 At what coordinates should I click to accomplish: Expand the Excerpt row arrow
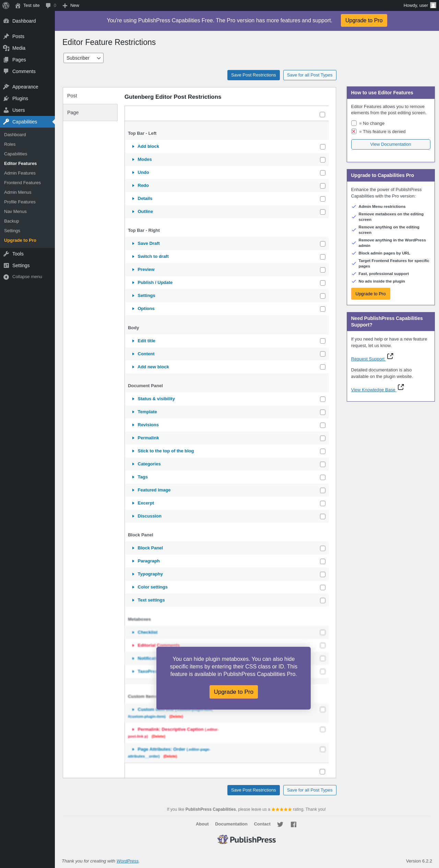point(133,503)
